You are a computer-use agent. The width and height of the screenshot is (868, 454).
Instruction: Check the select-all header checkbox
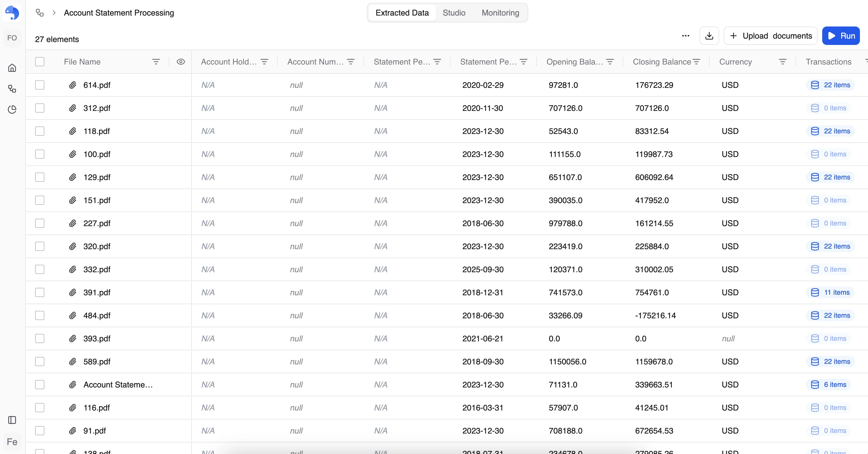click(x=40, y=62)
